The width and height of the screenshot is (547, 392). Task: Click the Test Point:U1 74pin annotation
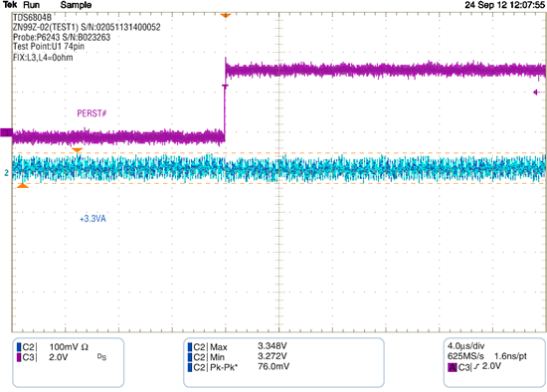[49, 47]
